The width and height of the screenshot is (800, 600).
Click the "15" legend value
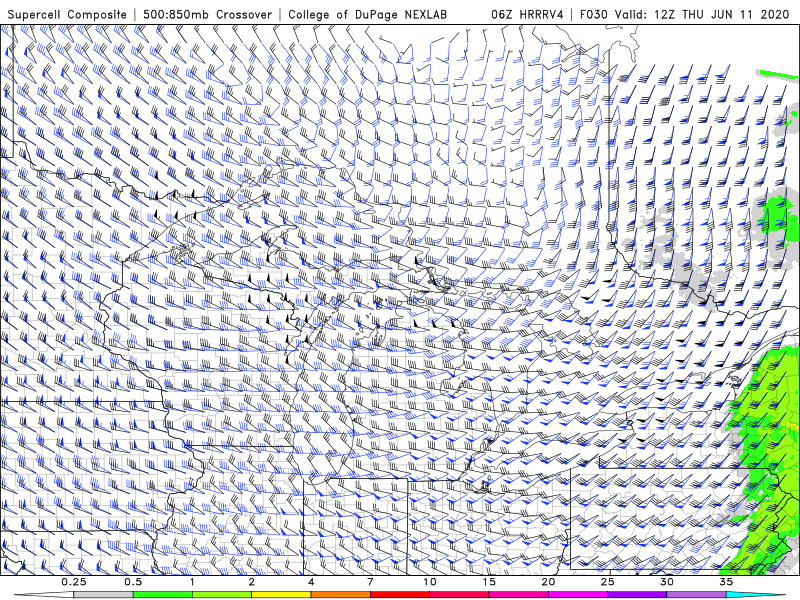point(489,582)
